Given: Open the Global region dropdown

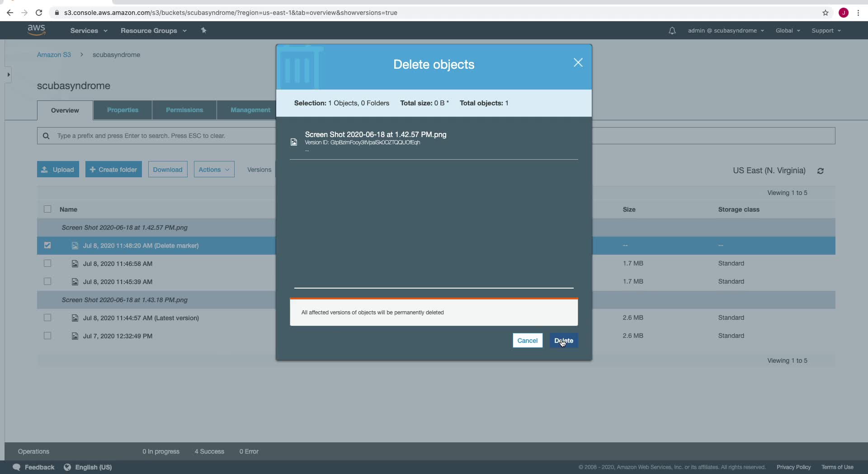Looking at the screenshot, I should pyautogui.click(x=788, y=31).
